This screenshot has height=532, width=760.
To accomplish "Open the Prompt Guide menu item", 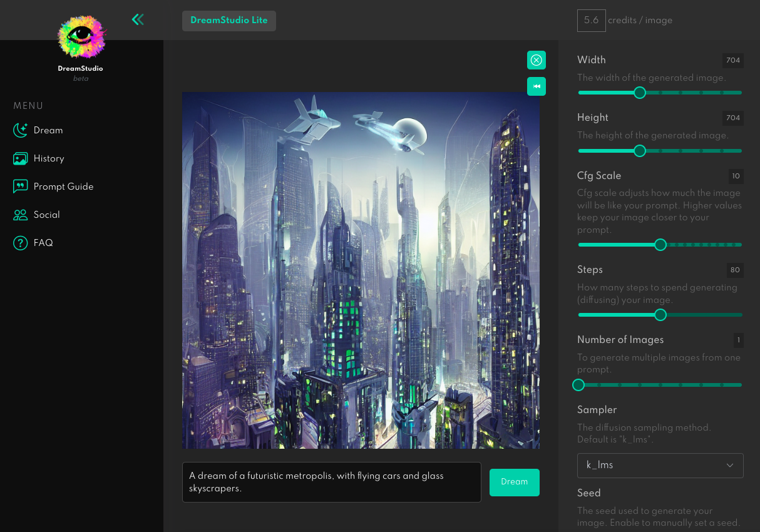I will [x=63, y=187].
